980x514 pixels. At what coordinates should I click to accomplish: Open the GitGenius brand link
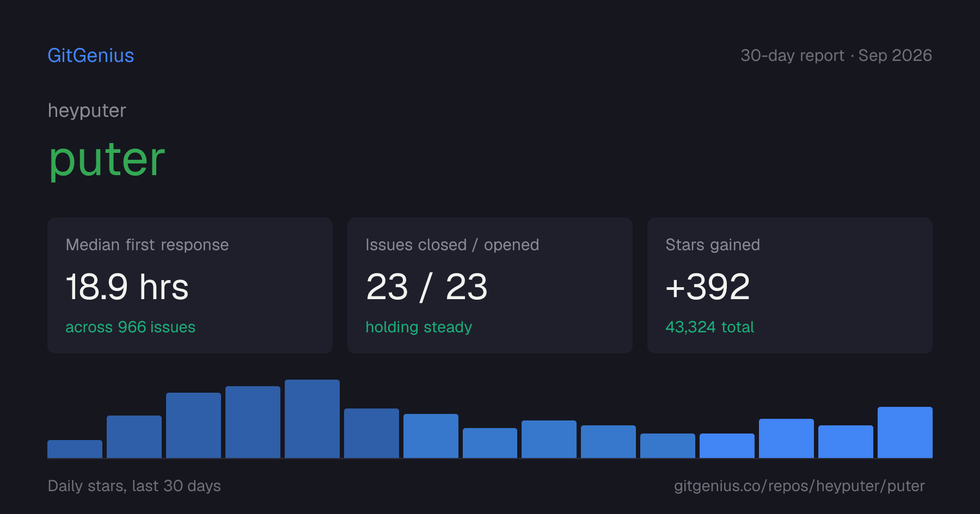click(x=90, y=55)
